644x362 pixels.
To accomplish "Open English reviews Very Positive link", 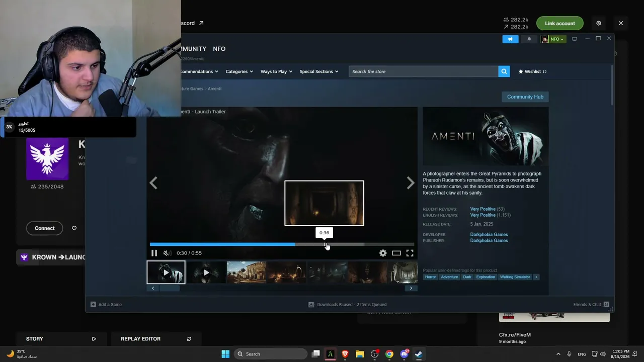I will click(483, 215).
